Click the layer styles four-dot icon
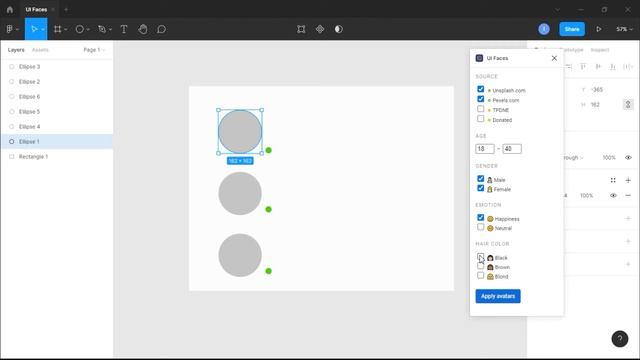Screen dimensions: 640x360 tap(613, 180)
